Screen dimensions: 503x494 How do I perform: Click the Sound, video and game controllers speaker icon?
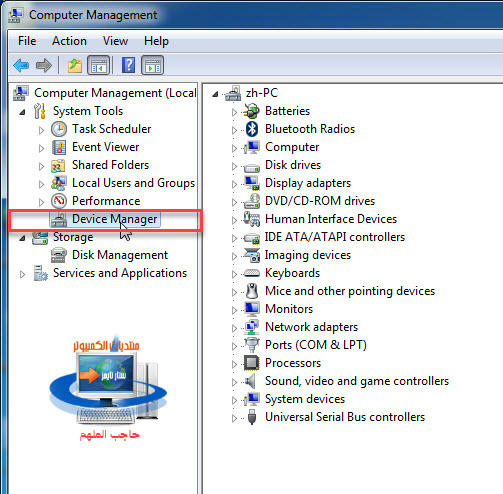pos(251,381)
